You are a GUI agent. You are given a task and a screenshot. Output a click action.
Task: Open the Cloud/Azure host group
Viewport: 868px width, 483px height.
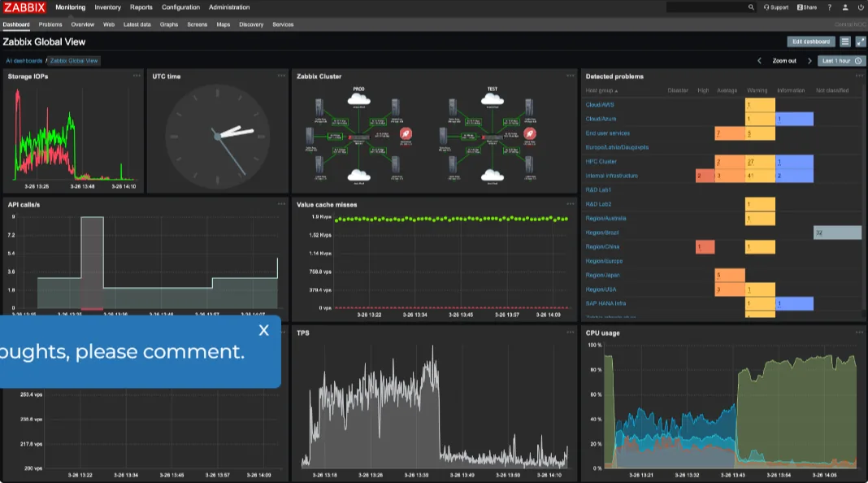(x=601, y=119)
